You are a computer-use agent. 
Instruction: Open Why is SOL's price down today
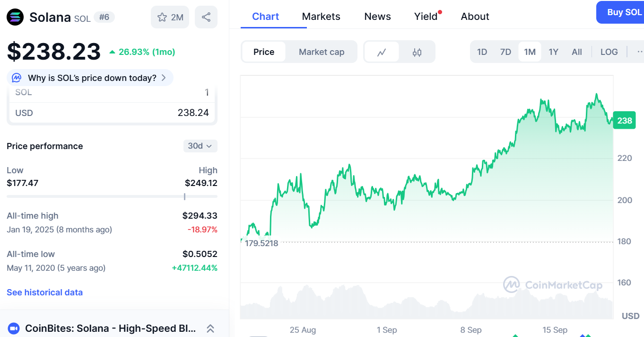coord(90,78)
